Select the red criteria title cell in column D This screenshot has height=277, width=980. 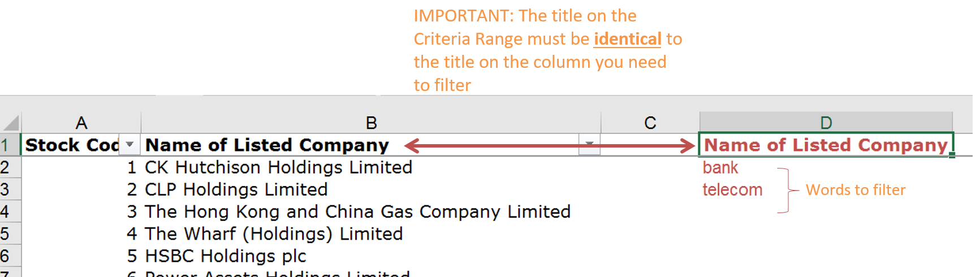pos(825,145)
